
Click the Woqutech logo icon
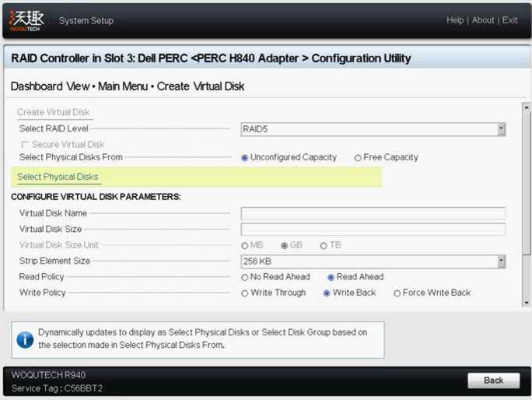click(26, 20)
